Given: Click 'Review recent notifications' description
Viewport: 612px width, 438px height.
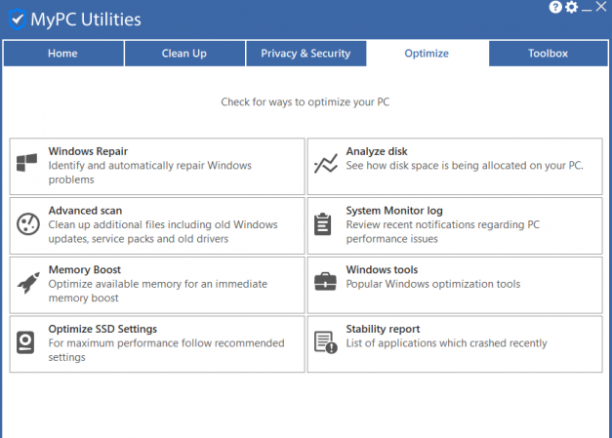Looking at the screenshot, I should [443, 232].
